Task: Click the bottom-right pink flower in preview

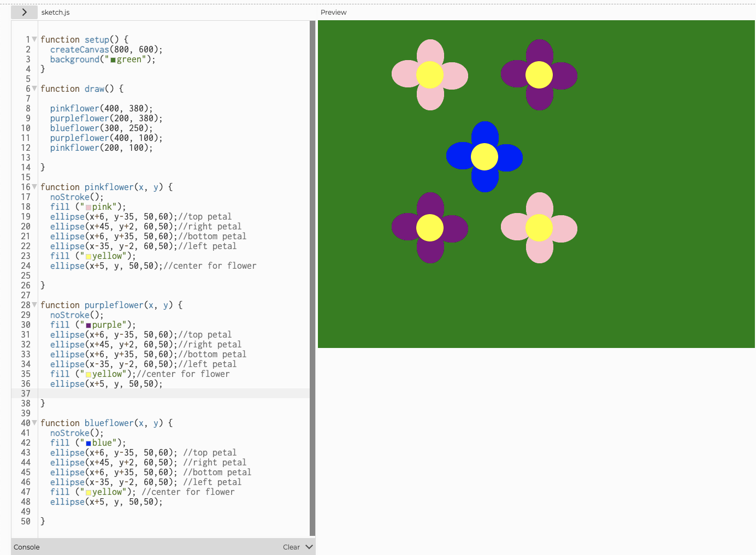Action: (539, 228)
